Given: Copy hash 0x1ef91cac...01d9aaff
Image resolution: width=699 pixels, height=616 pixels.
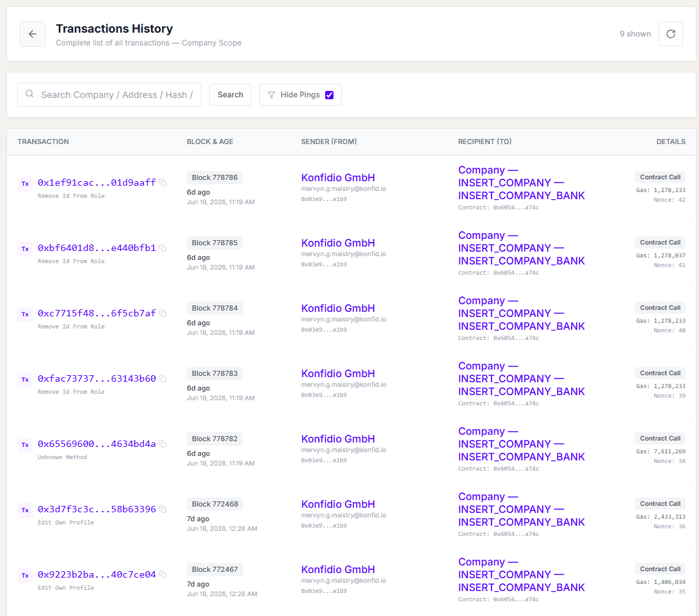Looking at the screenshot, I should tap(163, 182).
